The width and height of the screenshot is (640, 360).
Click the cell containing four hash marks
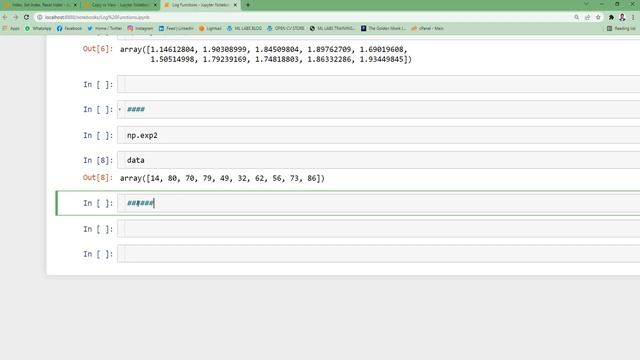[x=378, y=109]
